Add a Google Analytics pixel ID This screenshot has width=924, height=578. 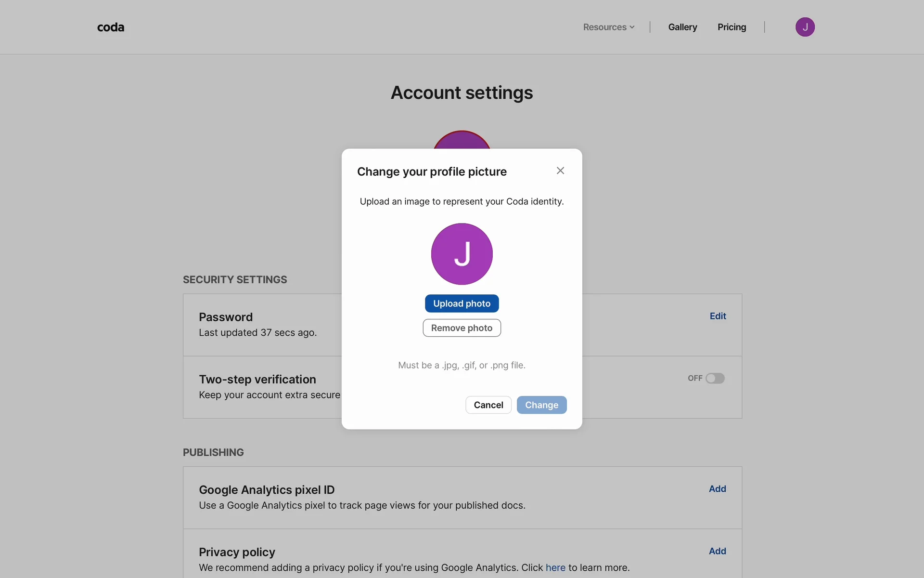717,489
